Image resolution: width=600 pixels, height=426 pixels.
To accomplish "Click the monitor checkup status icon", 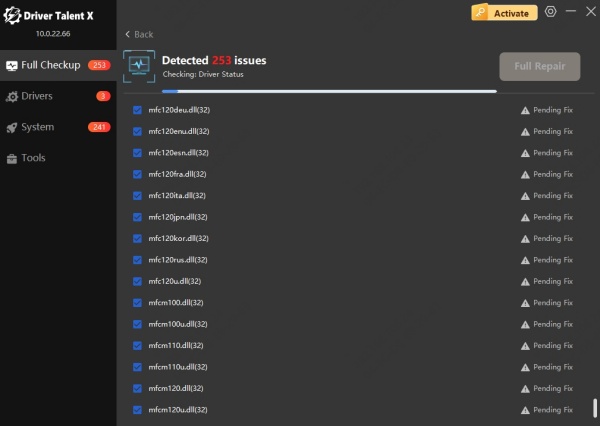I will click(x=139, y=66).
